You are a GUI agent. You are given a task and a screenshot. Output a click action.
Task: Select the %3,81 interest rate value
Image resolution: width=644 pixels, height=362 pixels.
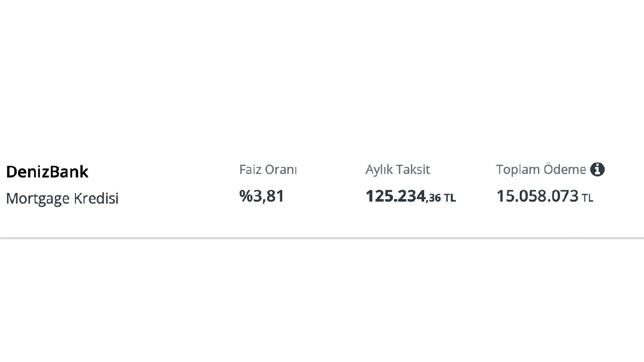262,196
